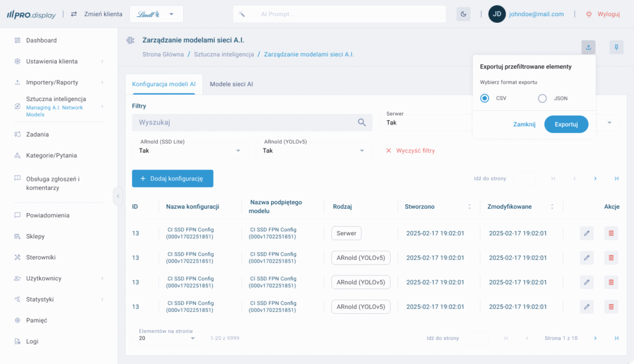Open Dashboard in the sidebar
The height and width of the screenshot is (364, 634).
point(41,40)
